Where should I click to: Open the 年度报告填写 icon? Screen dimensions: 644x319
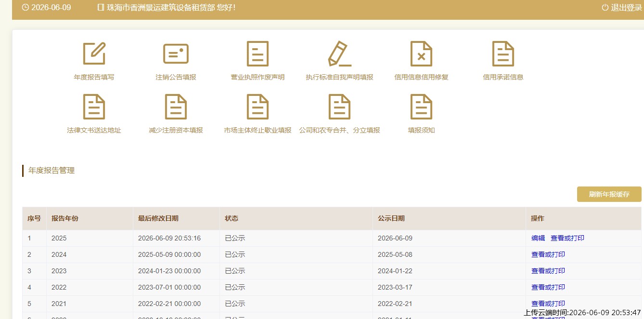94,53
